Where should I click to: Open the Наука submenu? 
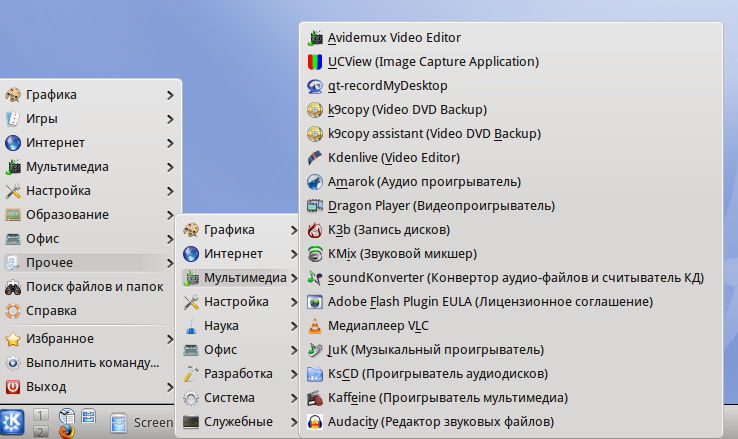[x=240, y=326]
